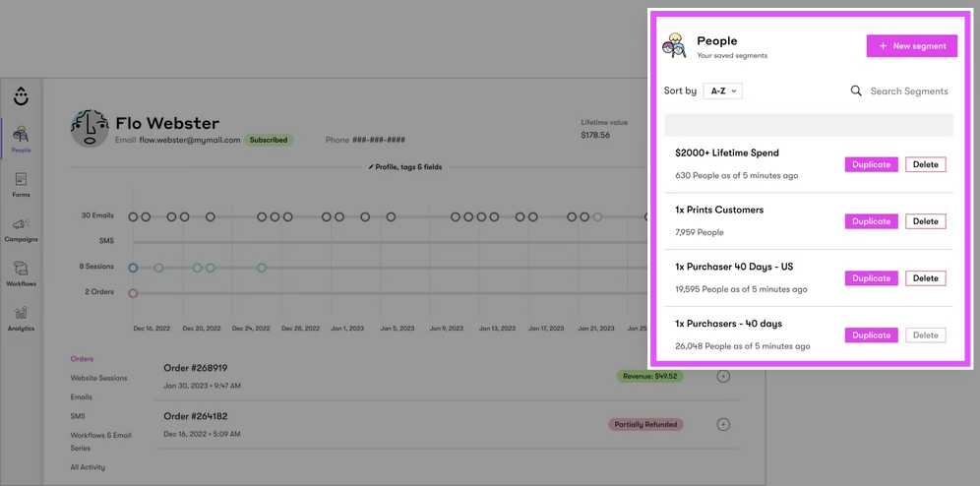Viewport: 980px width, 486px height.
Task: Open the Sort by A-Z dropdown
Action: [x=722, y=91]
